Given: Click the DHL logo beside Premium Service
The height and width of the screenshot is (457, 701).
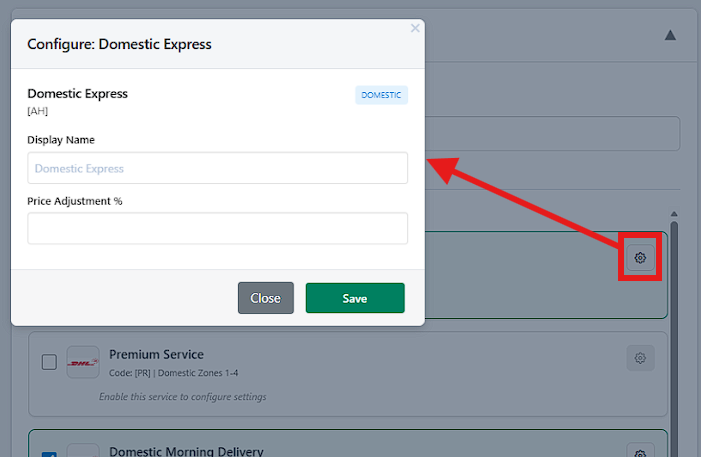Looking at the screenshot, I should tap(83, 363).
